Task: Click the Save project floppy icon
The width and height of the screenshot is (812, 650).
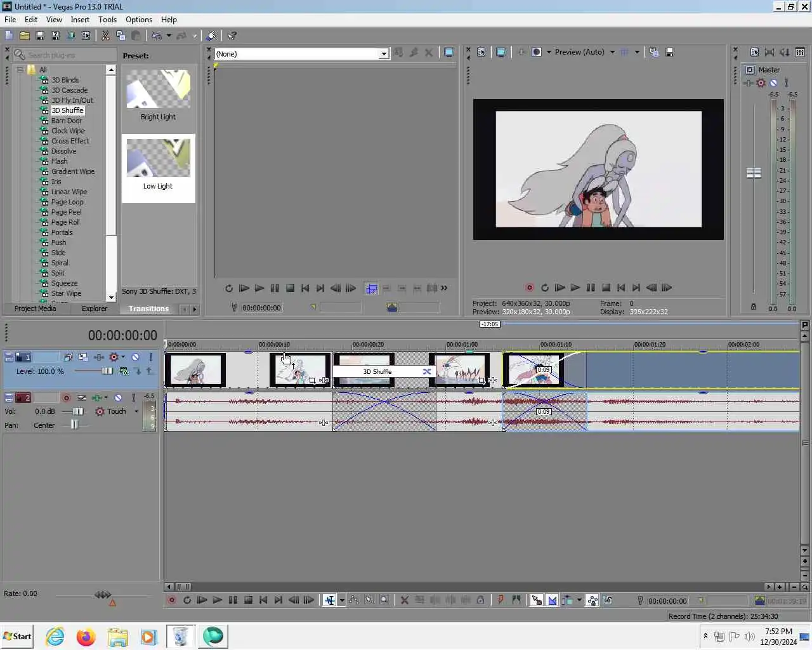Action: [x=40, y=36]
